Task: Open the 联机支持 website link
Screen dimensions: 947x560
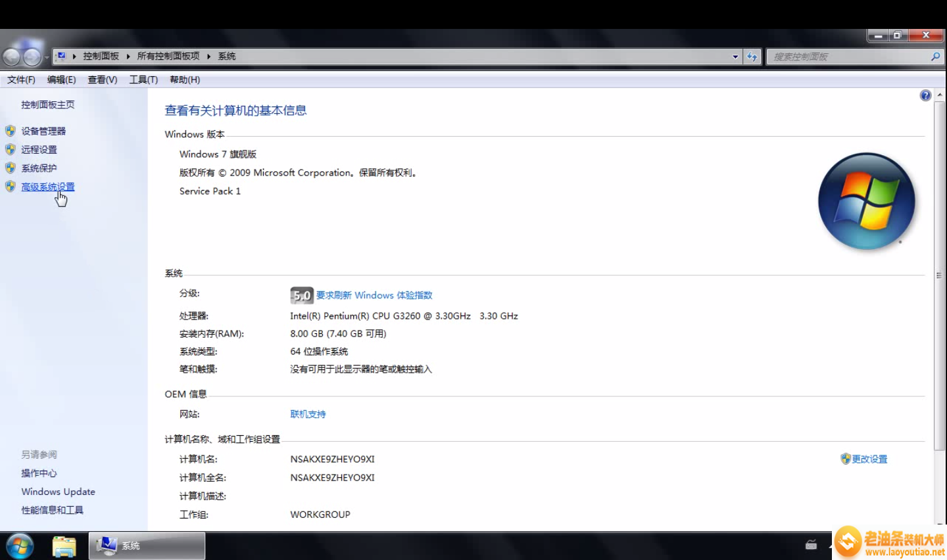Action: 308,414
